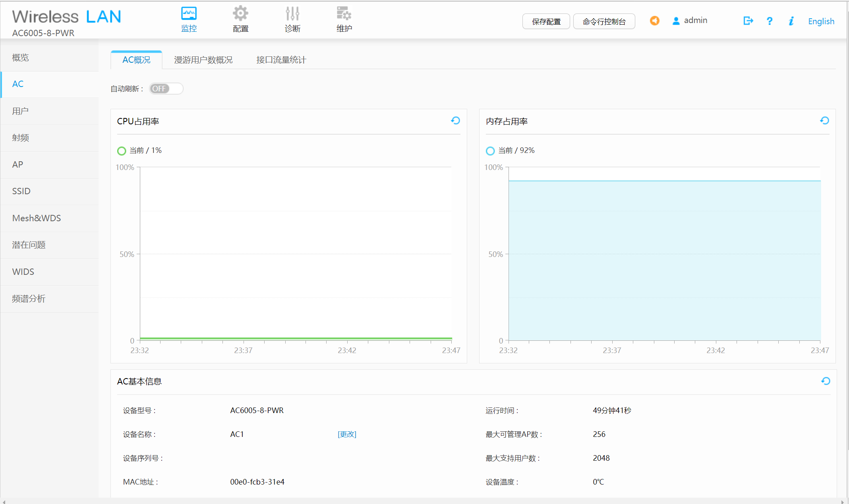The height and width of the screenshot is (504, 849).
Task: Select Mesh&WDS in the sidebar
Action: 49,218
